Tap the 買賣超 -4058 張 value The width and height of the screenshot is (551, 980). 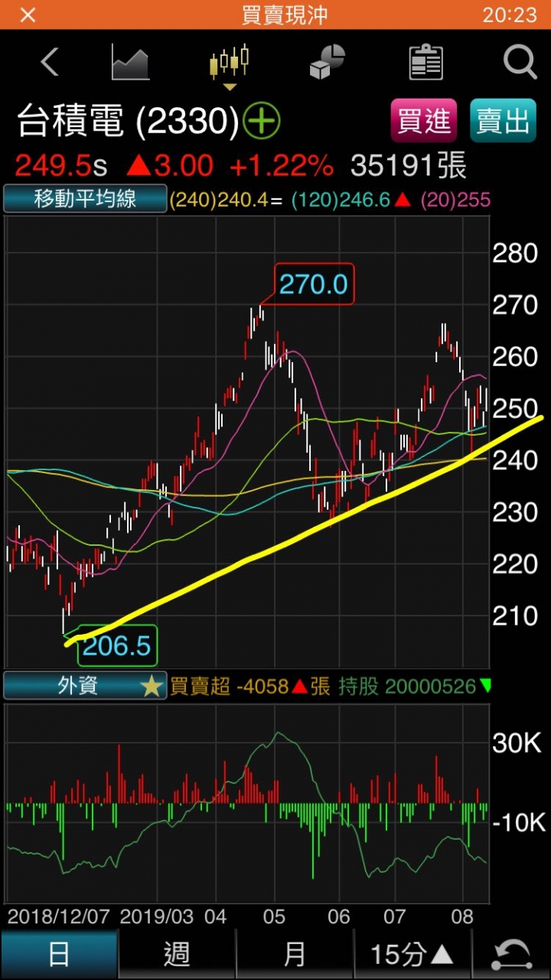click(x=249, y=686)
